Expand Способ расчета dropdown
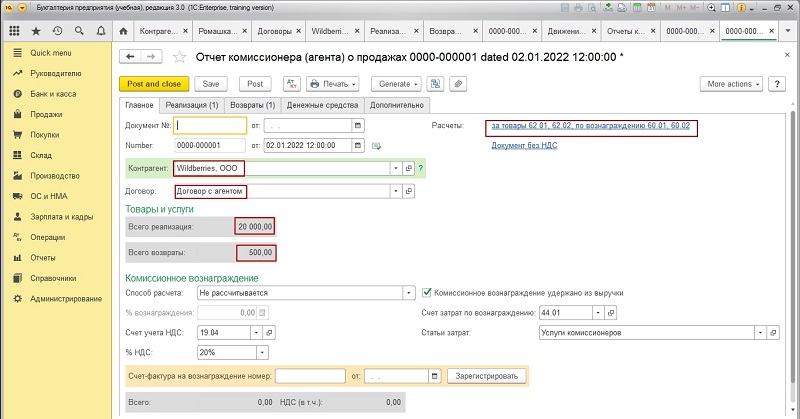 [x=409, y=293]
